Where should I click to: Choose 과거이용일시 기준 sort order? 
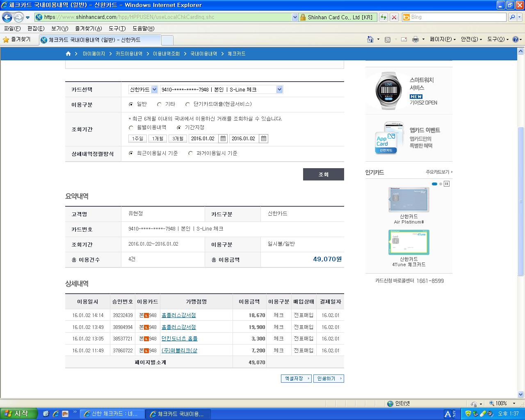click(190, 153)
